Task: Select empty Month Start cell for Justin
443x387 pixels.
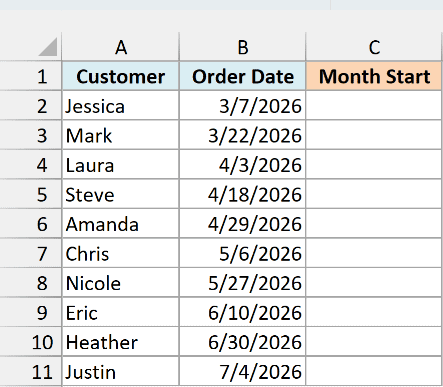Action: click(x=374, y=371)
